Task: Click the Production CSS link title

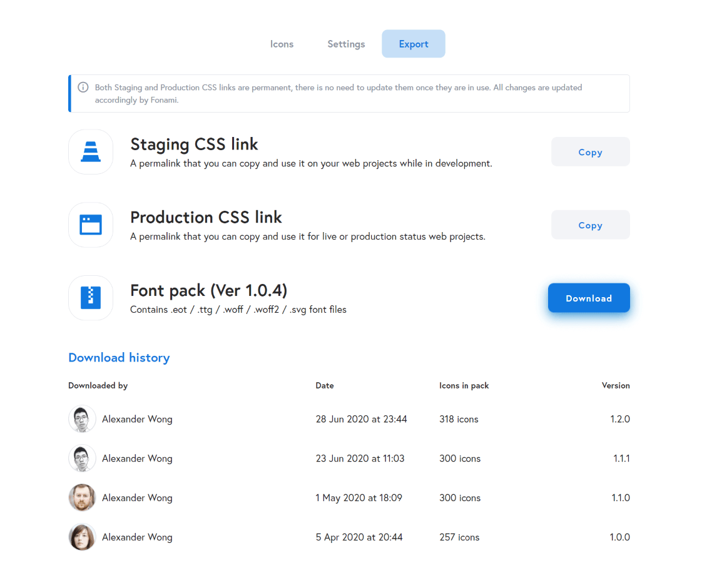Action: 206,218
